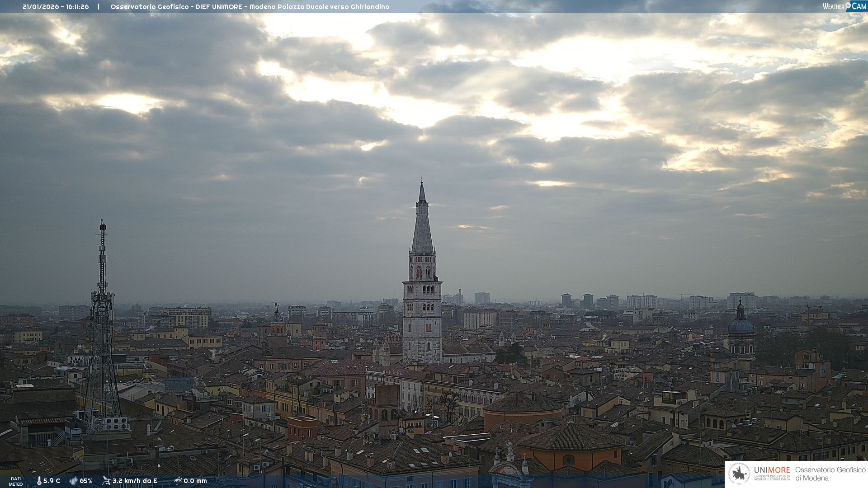Click Osservatorio Geofisico di Modena text
This screenshot has height=488, width=868.
point(830,474)
